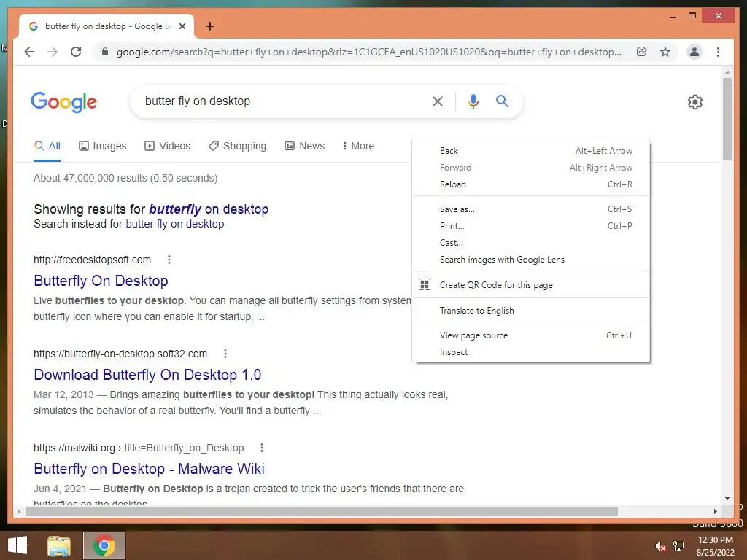The width and height of the screenshot is (747, 560).
Task: Open the Windows Start button
Action: click(x=18, y=545)
